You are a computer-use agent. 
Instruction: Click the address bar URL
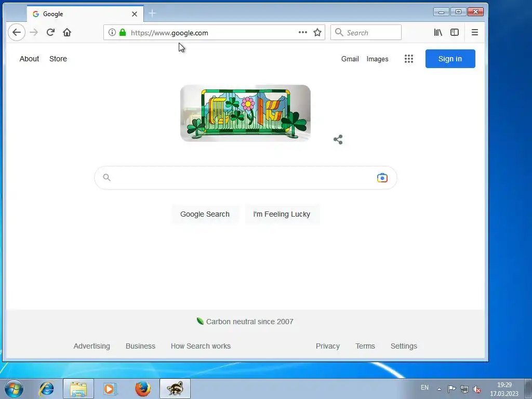click(169, 33)
